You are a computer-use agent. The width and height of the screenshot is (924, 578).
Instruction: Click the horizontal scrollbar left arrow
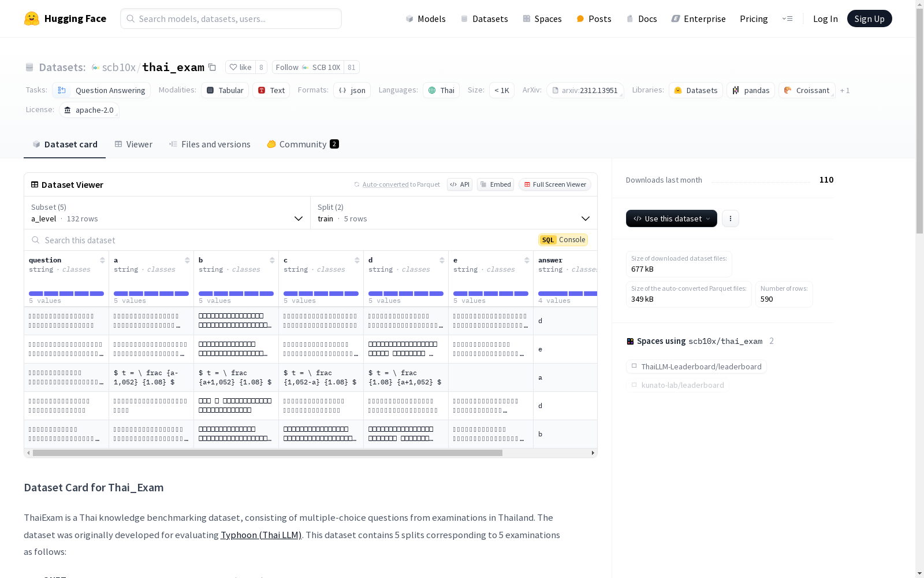(x=28, y=453)
